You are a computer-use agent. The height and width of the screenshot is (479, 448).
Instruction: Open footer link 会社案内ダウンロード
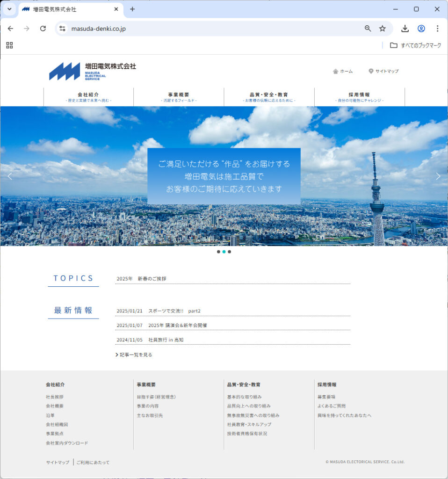(67, 443)
